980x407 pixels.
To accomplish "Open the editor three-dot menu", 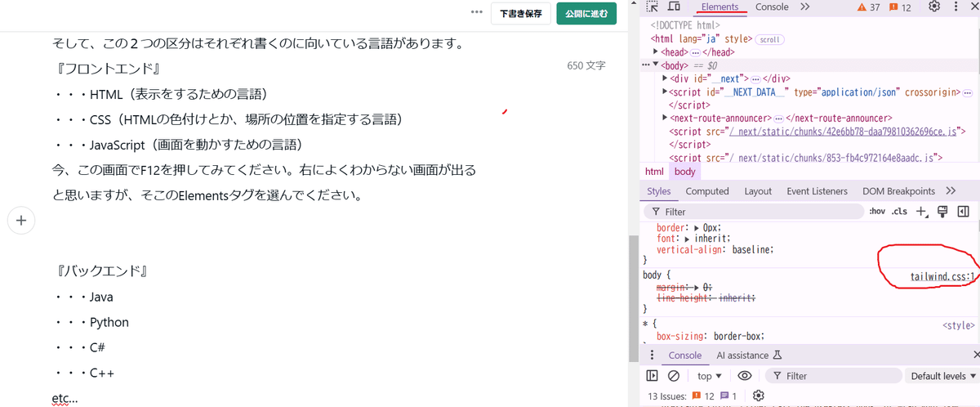I will tap(477, 13).
